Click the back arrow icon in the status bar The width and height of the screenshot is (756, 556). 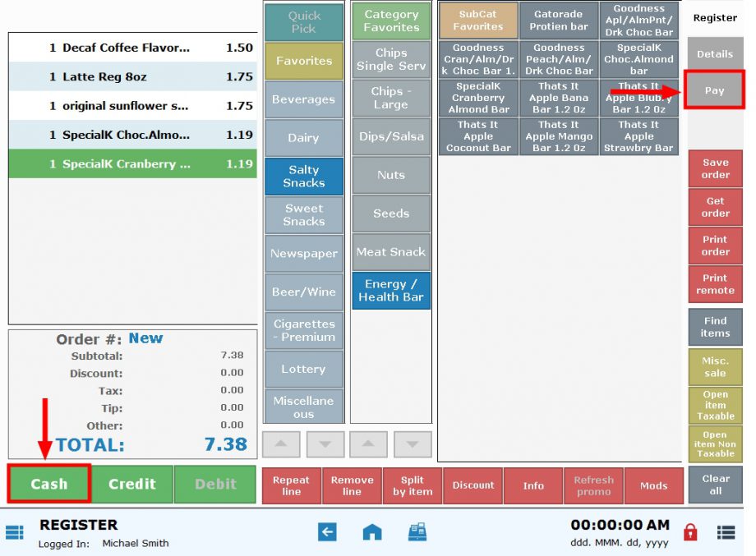point(326,532)
